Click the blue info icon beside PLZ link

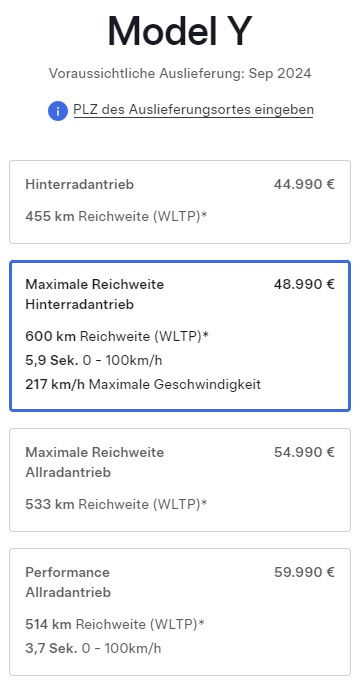click(x=58, y=111)
